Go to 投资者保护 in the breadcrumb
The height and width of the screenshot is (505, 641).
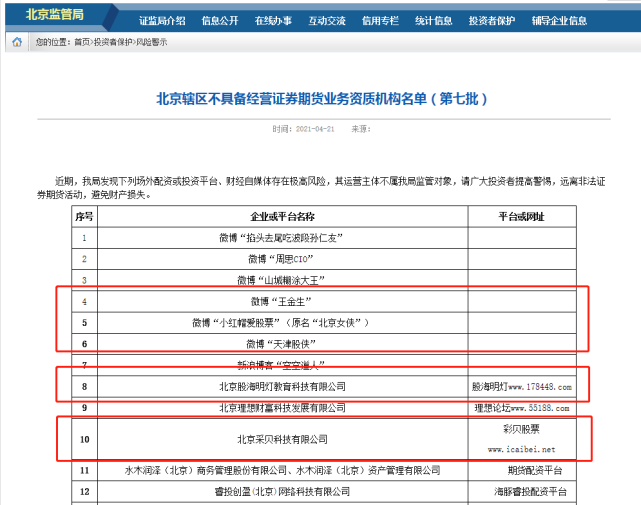point(113,42)
